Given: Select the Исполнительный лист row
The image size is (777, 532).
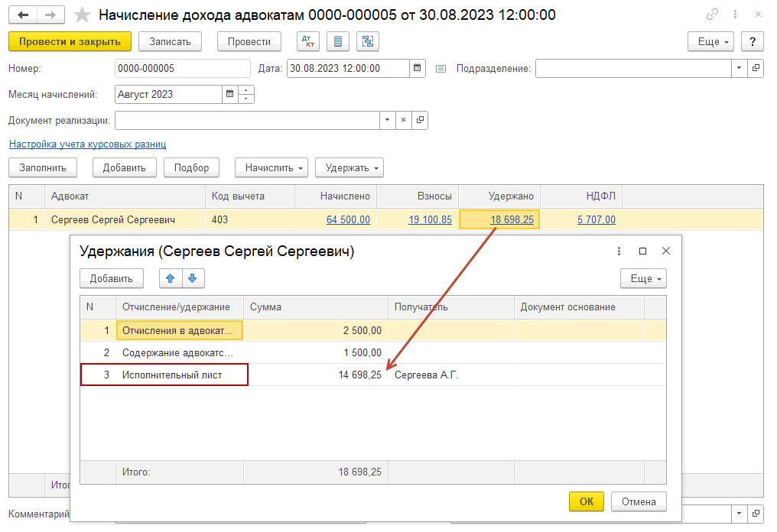Looking at the screenshot, I should click(176, 375).
